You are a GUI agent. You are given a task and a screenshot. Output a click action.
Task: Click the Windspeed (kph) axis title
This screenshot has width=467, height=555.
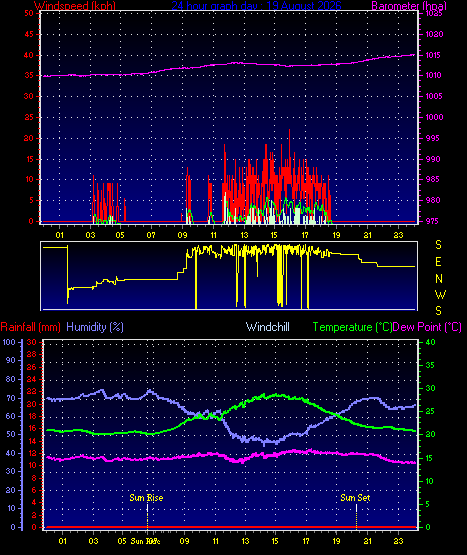point(75,6)
